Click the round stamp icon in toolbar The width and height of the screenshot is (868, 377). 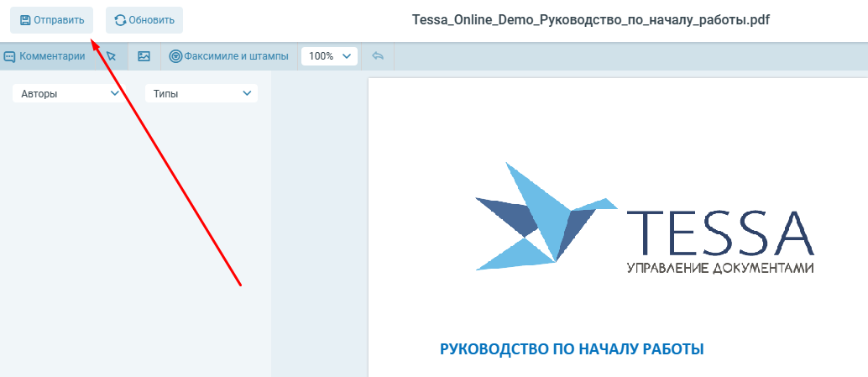point(175,56)
